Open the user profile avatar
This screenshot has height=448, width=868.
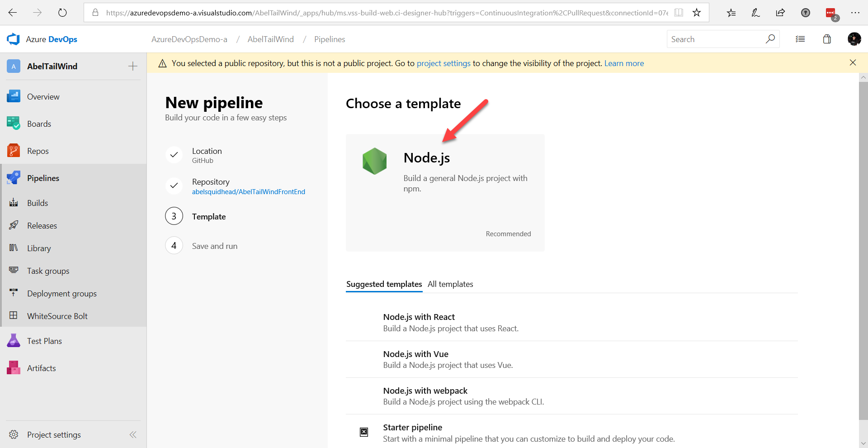pos(854,39)
